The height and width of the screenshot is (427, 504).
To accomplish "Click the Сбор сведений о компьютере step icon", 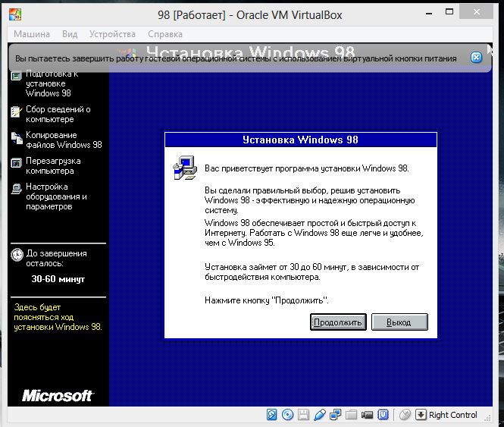I will pyautogui.click(x=16, y=111).
